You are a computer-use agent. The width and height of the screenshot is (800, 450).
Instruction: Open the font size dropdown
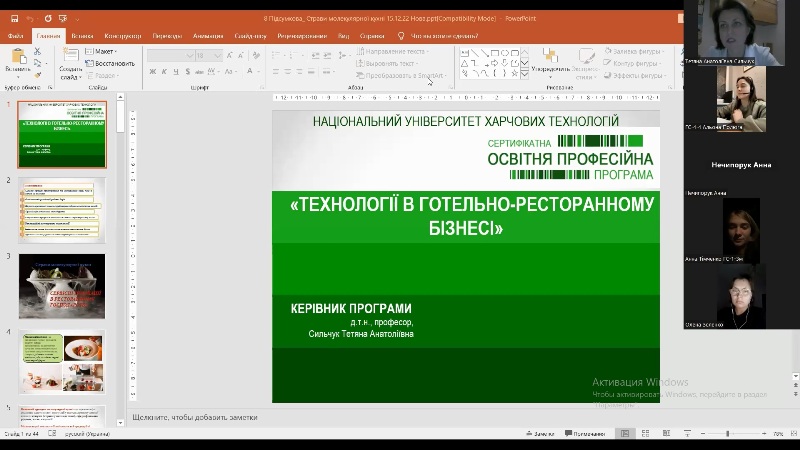(x=219, y=56)
